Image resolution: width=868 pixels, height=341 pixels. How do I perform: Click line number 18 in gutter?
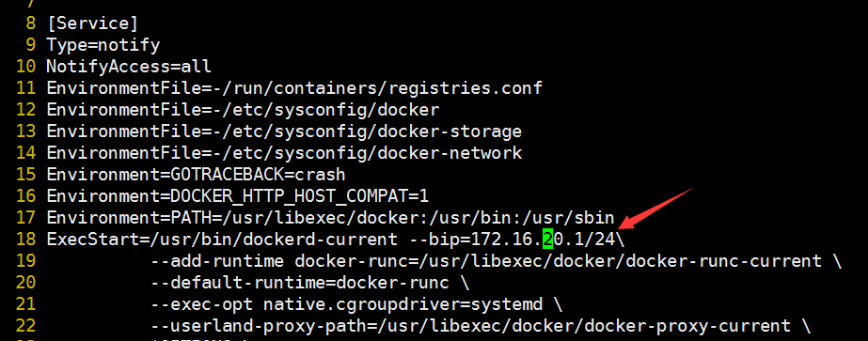[26, 240]
